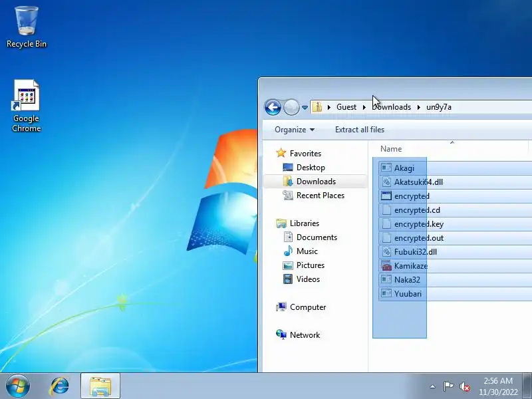Open the Recycle Bin desktop icon

27,27
